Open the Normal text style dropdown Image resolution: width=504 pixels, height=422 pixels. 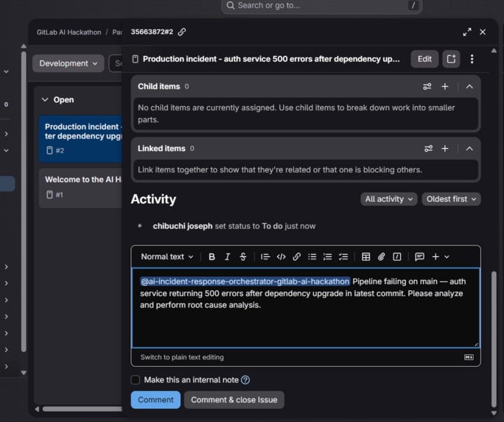167,256
